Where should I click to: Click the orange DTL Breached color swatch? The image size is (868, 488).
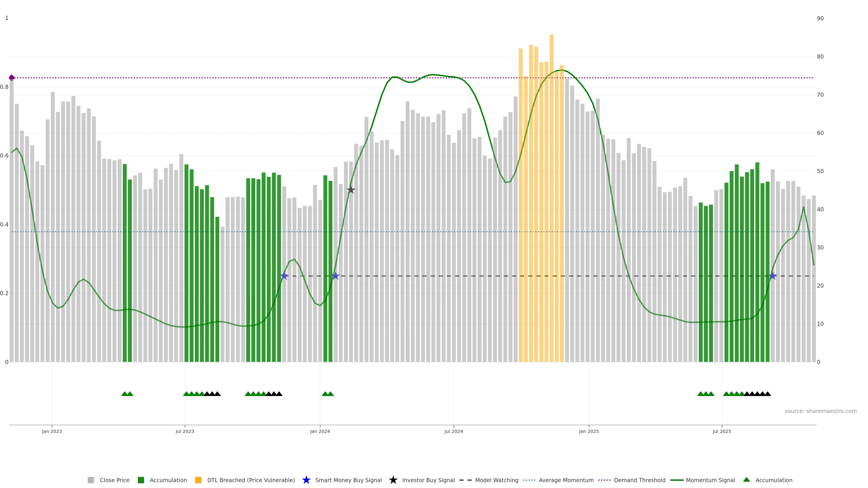pyautogui.click(x=198, y=480)
